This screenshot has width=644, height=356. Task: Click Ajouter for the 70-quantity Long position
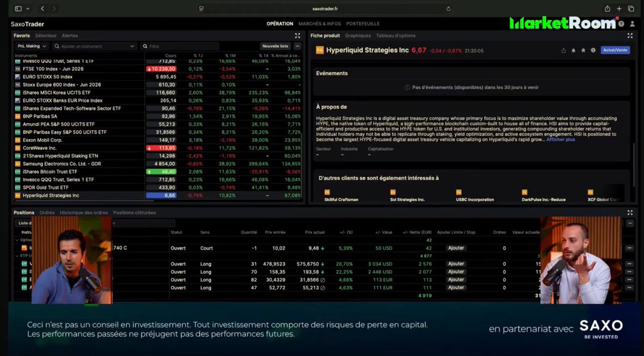click(x=456, y=272)
